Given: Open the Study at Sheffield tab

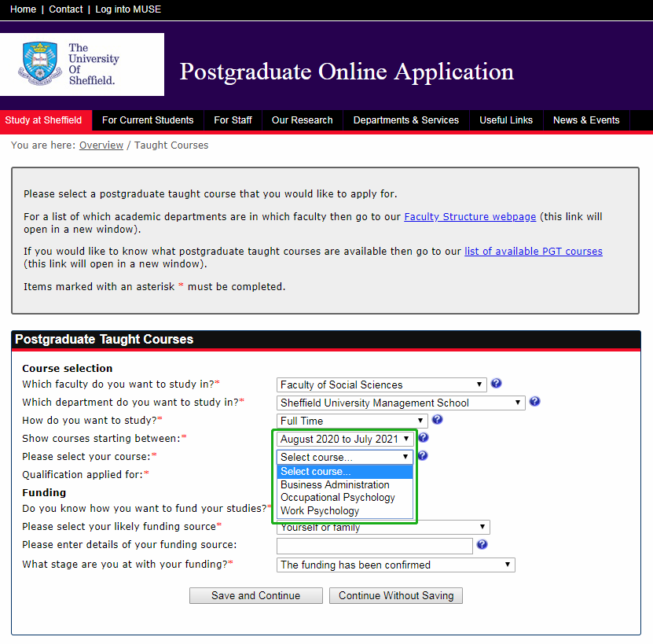Looking at the screenshot, I should click(x=46, y=120).
